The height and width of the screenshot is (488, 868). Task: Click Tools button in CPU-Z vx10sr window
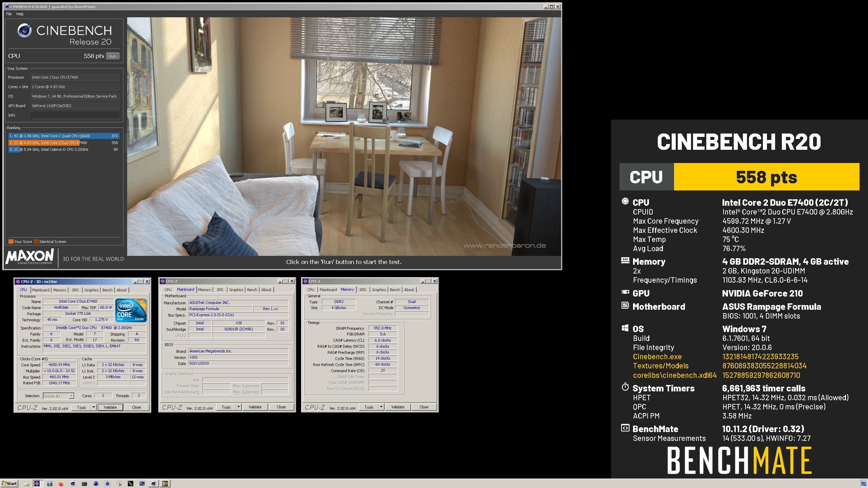tap(82, 407)
